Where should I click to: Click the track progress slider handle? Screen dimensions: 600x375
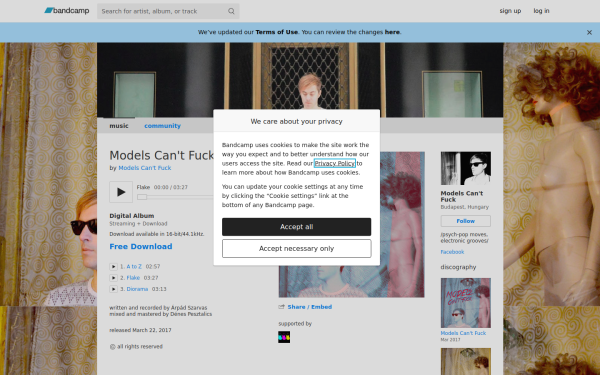(142, 197)
